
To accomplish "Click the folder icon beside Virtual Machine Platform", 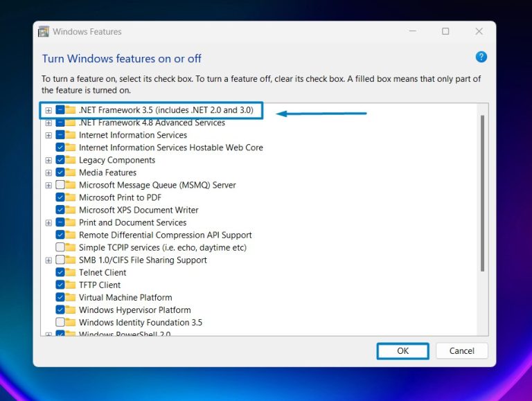I will coord(71,297).
